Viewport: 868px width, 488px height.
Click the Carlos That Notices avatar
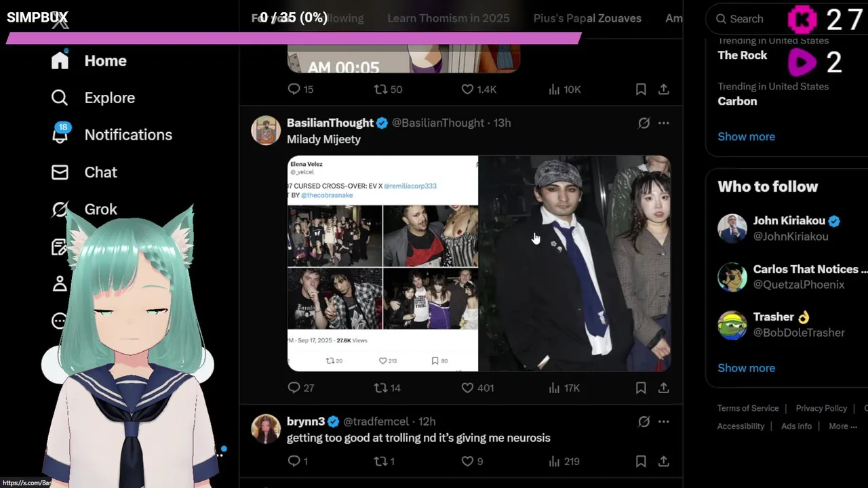pyautogui.click(x=732, y=277)
